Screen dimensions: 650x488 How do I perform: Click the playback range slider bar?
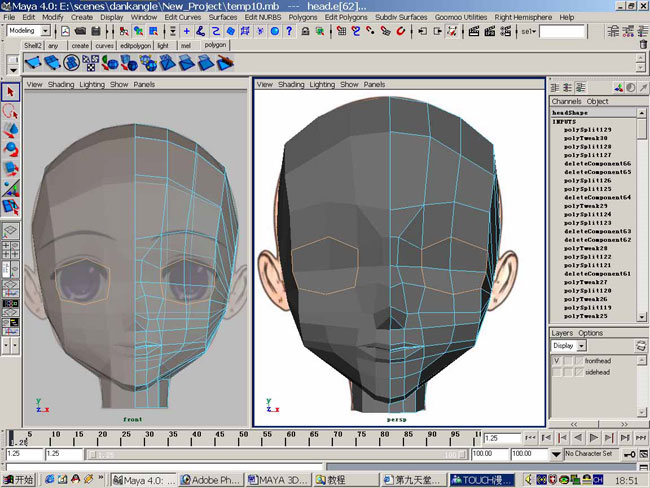[276, 455]
